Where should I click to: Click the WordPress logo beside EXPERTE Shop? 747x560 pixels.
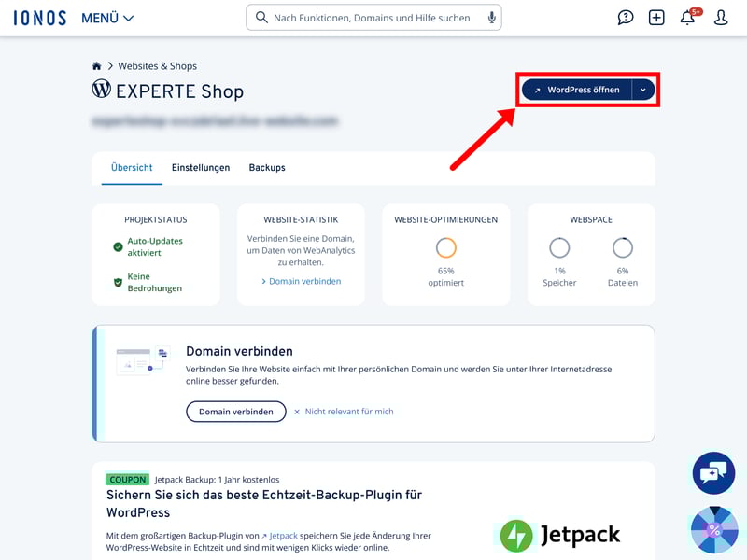102,89
